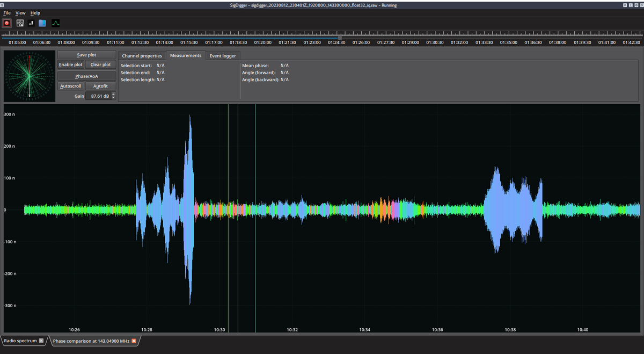Click the 10:26 label on waveform time axis

[x=74, y=329]
